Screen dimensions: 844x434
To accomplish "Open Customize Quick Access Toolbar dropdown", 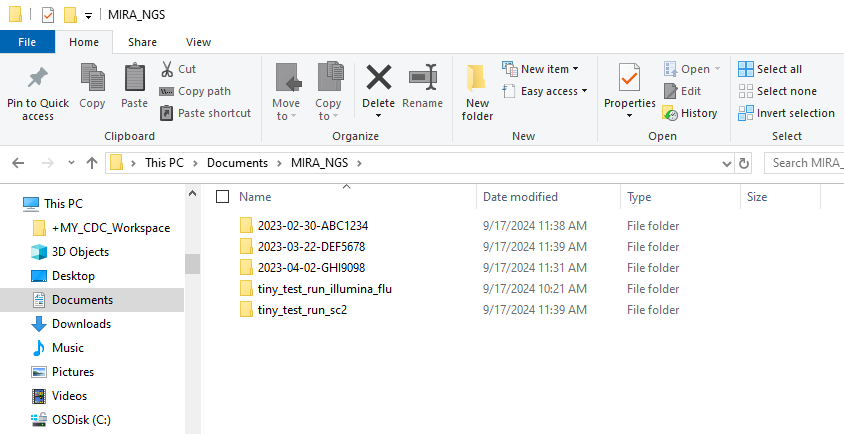I will click(88, 16).
